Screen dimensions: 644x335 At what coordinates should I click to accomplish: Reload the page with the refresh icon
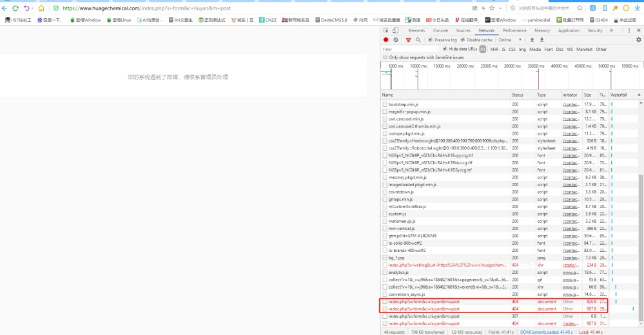tap(15, 8)
